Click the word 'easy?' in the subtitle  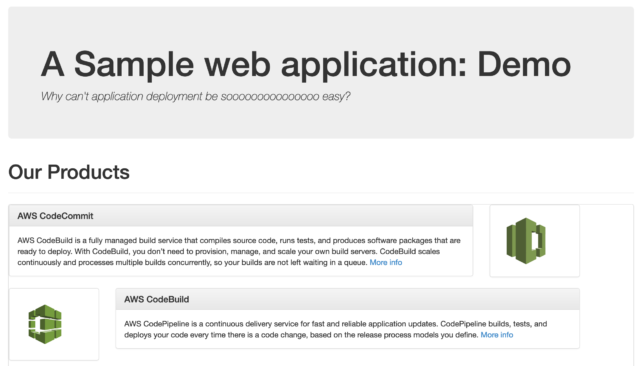336,96
